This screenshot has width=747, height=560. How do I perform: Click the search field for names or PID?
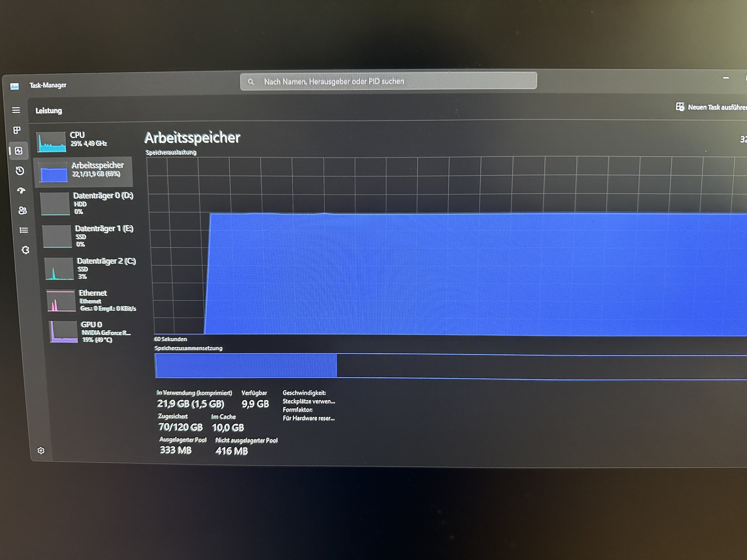(388, 81)
